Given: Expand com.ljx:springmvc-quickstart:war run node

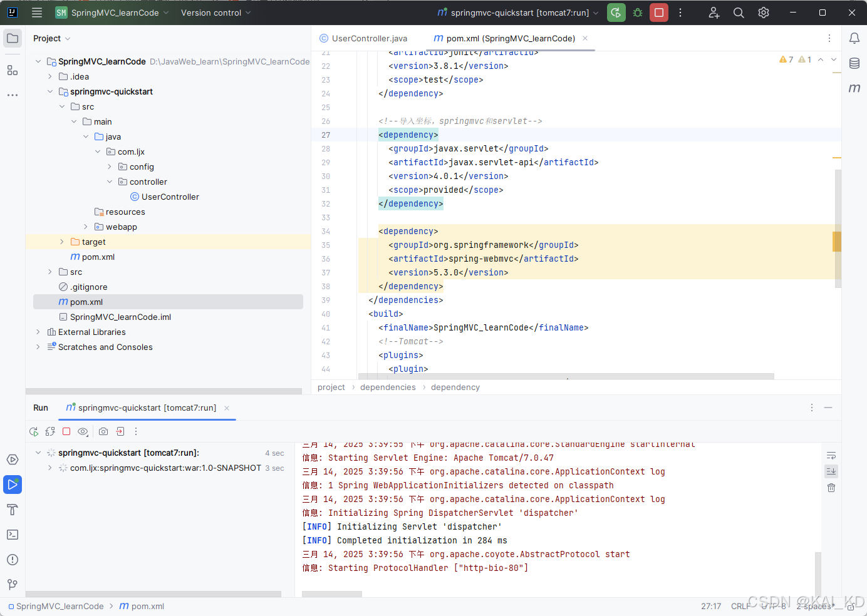Looking at the screenshot, I should (50, 468).
